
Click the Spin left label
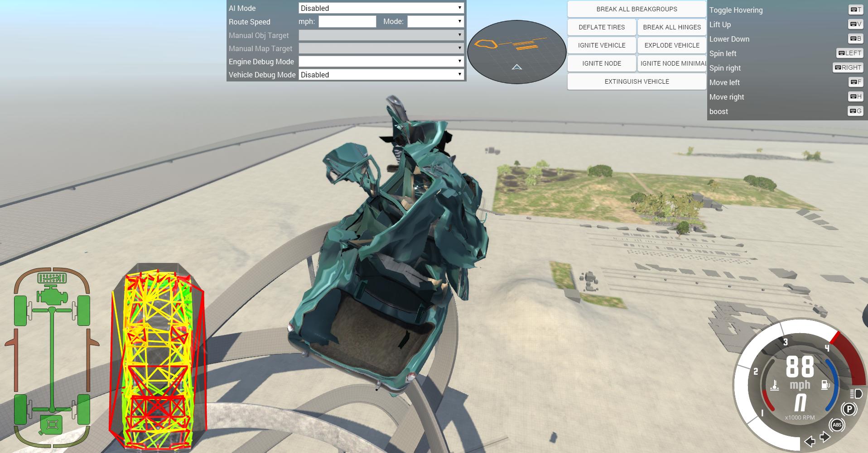click(x=723, y=53)
